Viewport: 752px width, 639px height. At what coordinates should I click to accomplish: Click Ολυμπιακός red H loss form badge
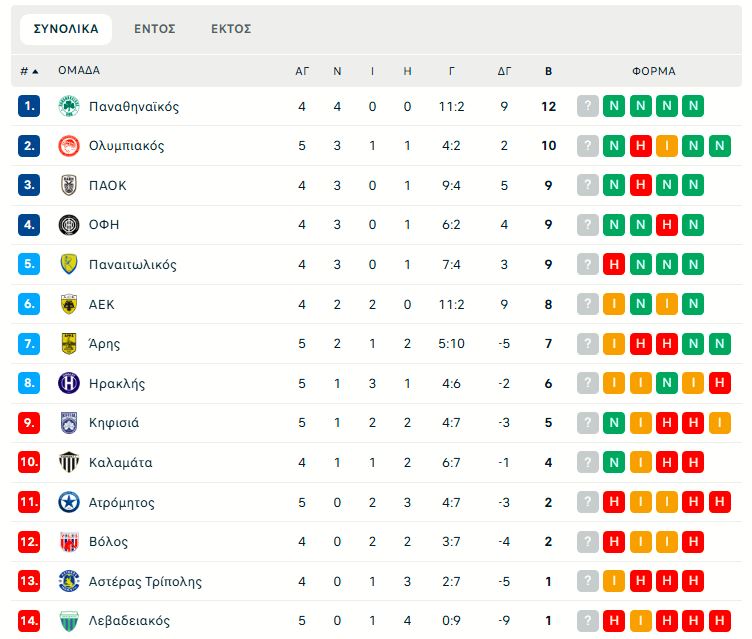(640, 146)
